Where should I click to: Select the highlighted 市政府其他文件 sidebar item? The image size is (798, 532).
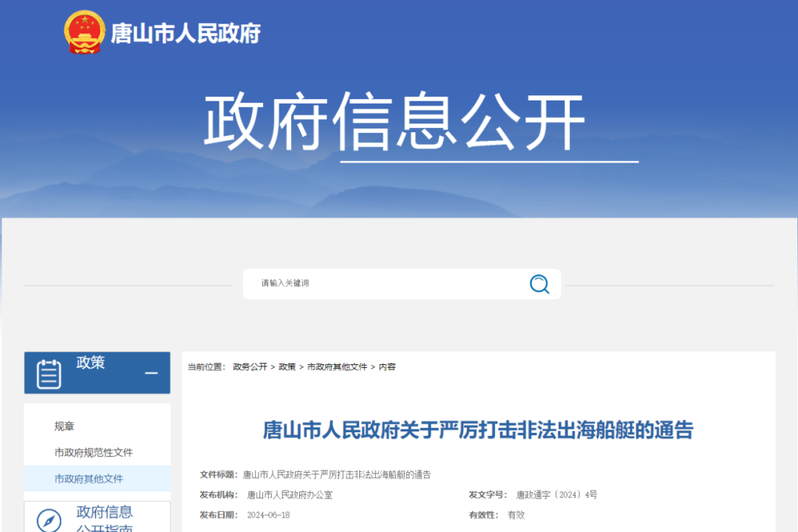pos(89,479)
